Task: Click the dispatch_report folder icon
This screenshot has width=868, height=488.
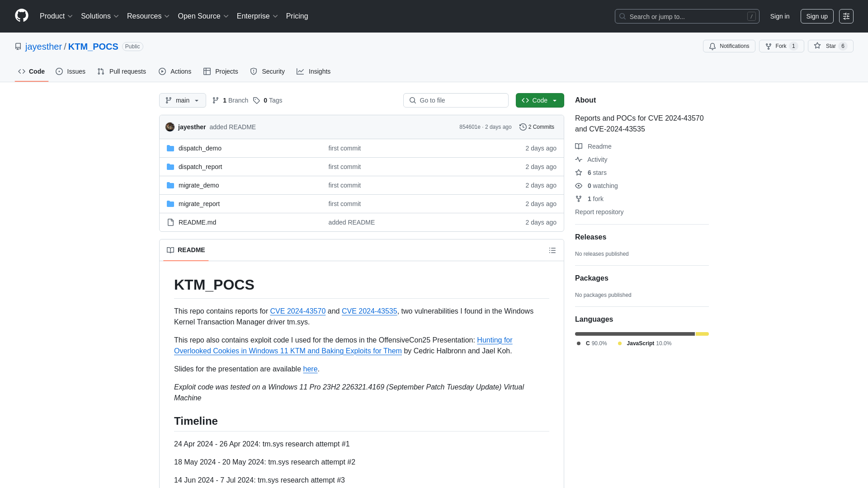Action: (170, 167)
